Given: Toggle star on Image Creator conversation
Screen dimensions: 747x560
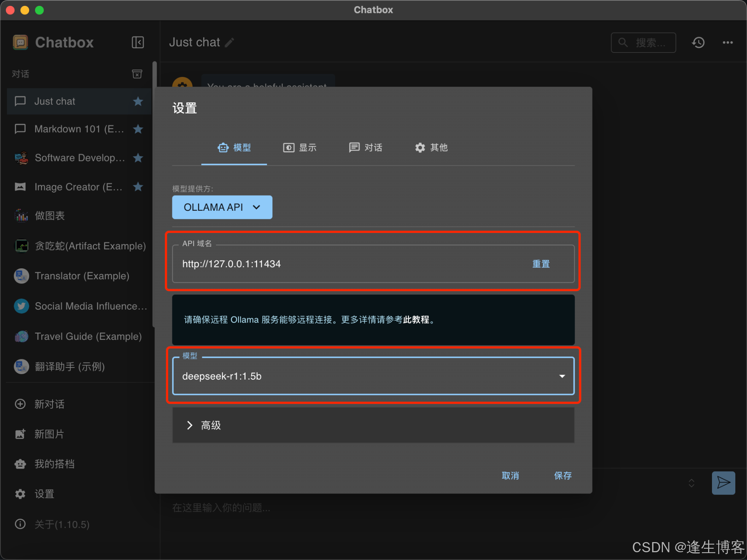Looking at the screenshot, I should tap(138, 187).
